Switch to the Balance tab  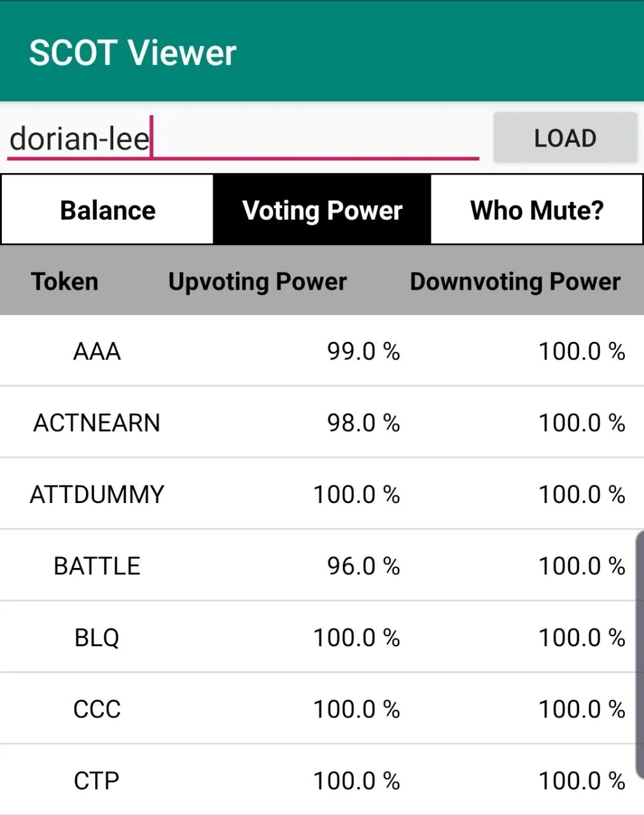click(108, 210)
